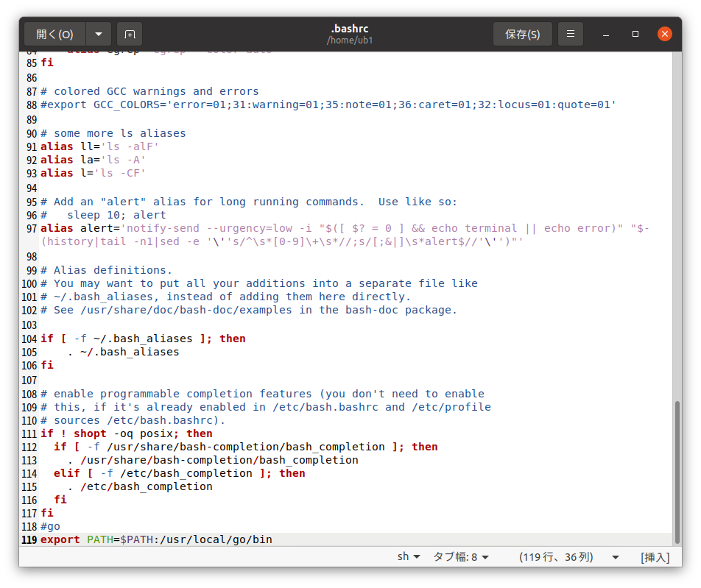Expand the recent files dropdown arrow
Screen dimensions: 701x588
pos(99,34)
